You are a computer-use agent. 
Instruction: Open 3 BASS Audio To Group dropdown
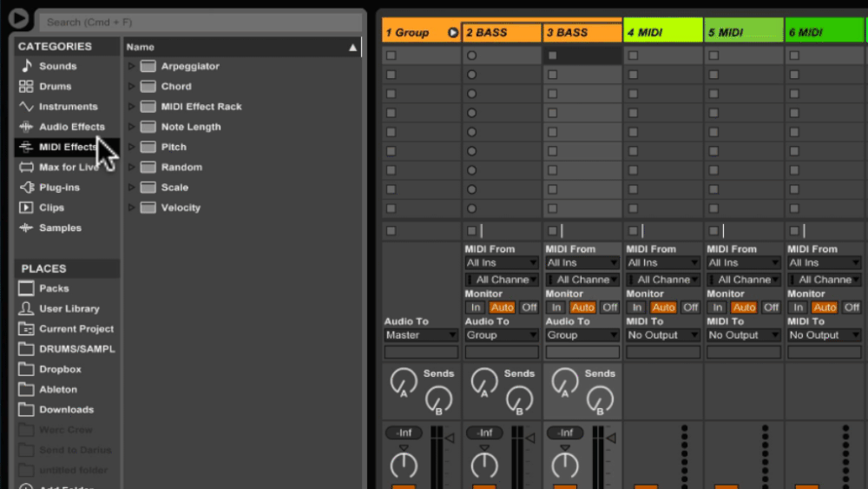(582, 335)
